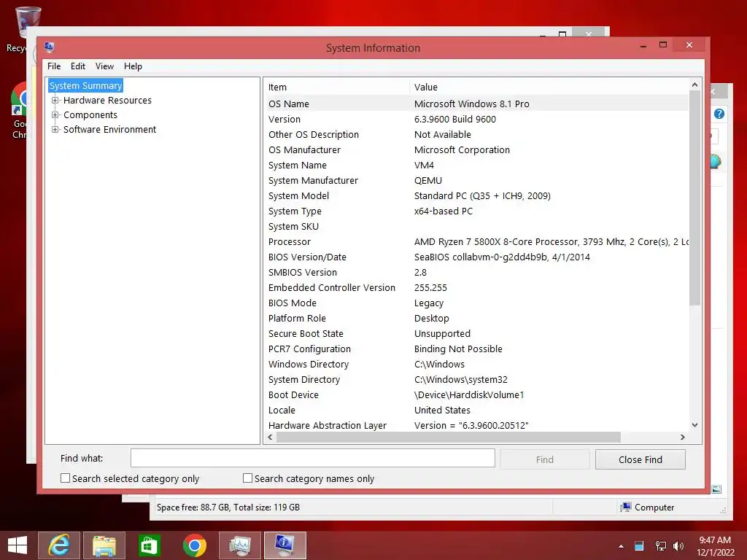
Task: Select the Components label
Action: pyautogui.click(x=90, y=114)
